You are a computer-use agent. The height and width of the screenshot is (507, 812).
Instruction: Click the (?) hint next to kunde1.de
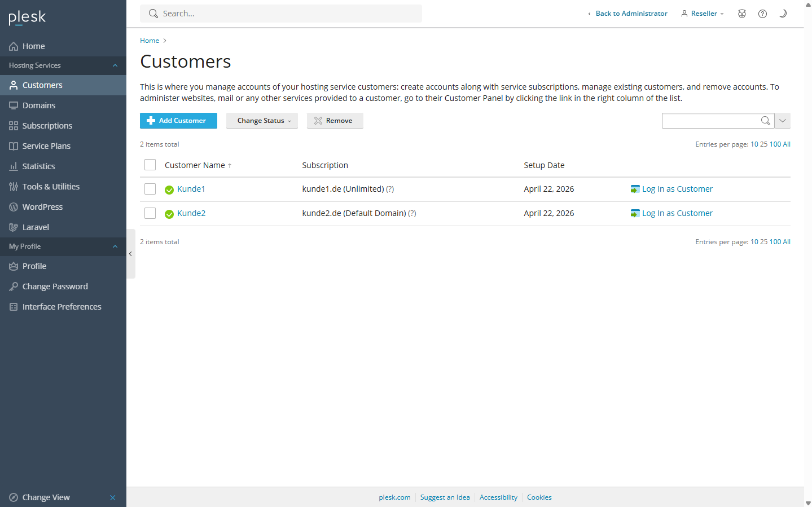390,189
